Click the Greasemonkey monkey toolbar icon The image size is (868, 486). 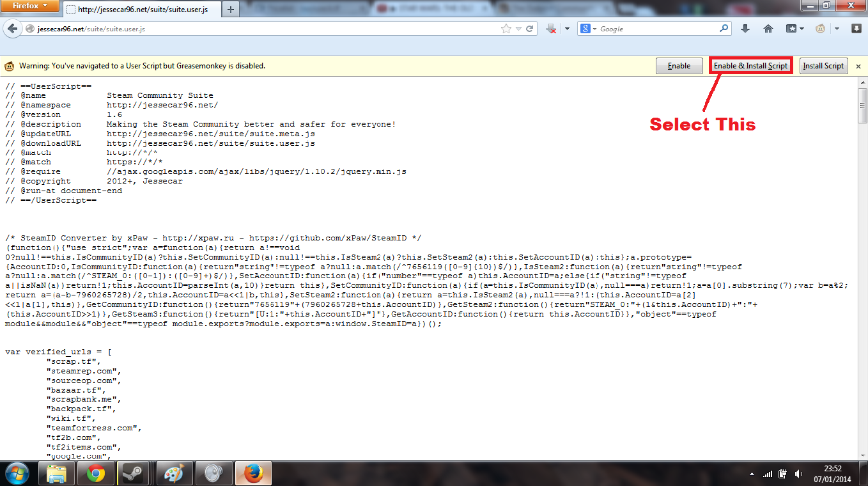click(821, 29)
